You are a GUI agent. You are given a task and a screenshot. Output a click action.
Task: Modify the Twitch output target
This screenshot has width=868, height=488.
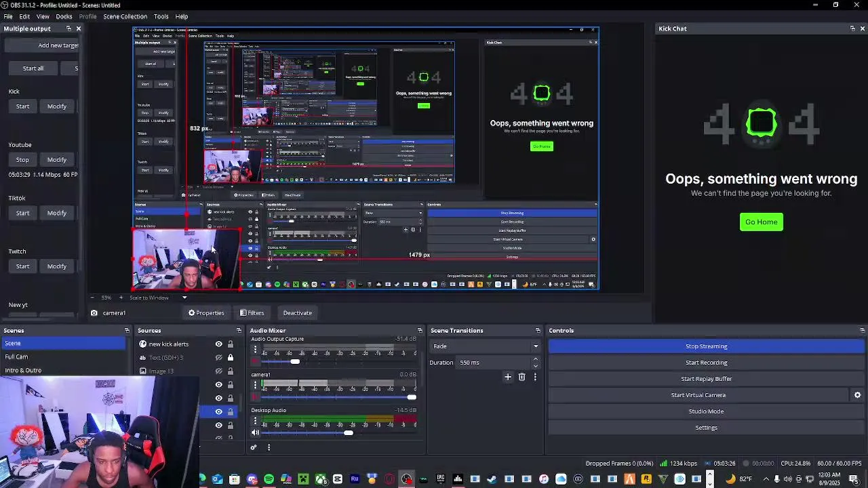pyautogui.click(x=57, y=266)
